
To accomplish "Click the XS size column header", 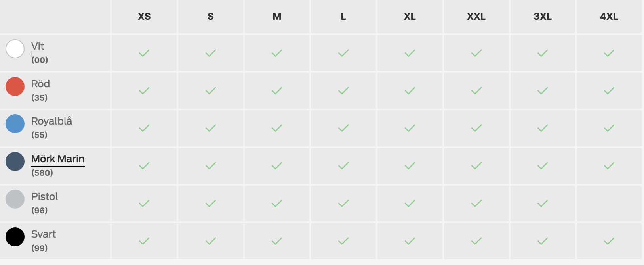I will pos(144,17).
